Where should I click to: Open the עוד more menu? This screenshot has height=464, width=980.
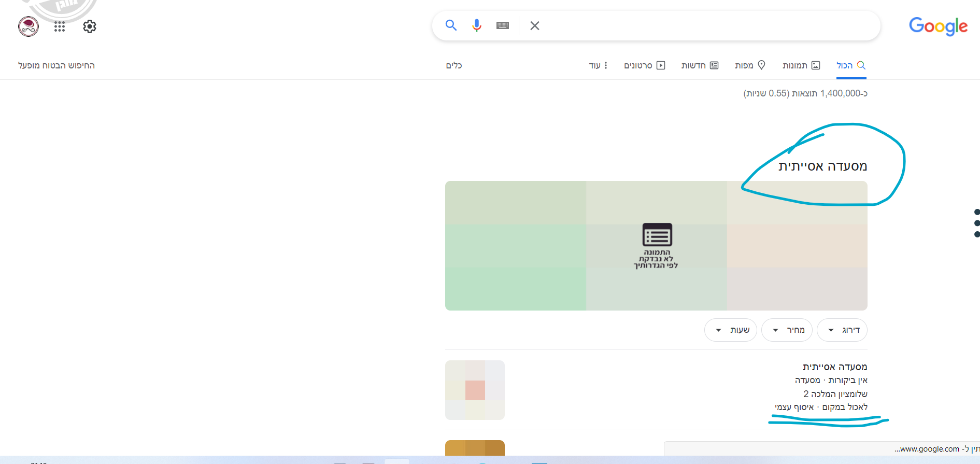pos(598,65)
